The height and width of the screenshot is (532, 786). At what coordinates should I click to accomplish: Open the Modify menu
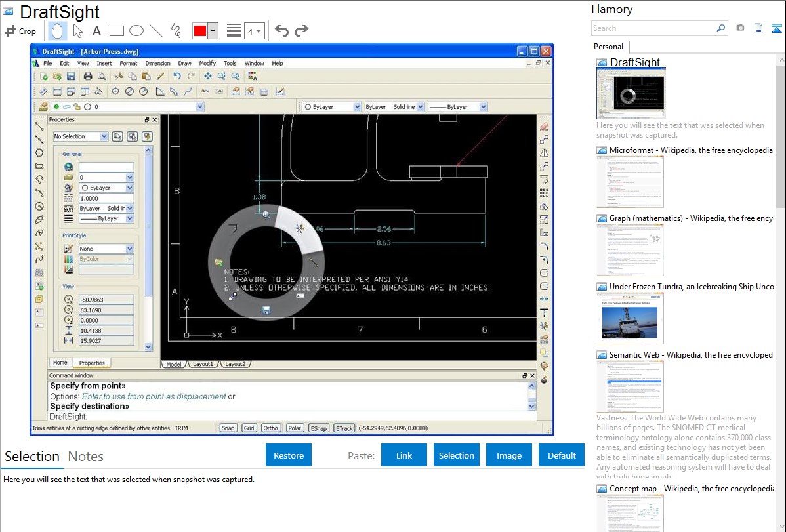(207, 63)
